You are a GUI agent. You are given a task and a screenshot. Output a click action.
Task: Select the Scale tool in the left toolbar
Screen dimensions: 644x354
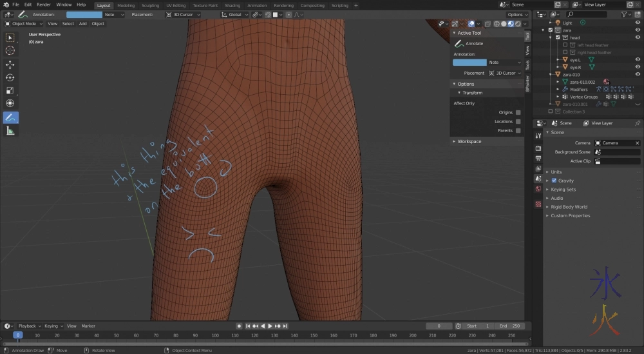click(x=10, y=90)
